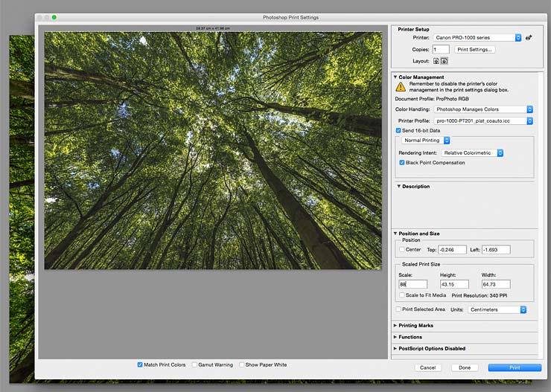Viewport: 551px width, 392px height.
Task: Click the Left position input field
Action: [496, 249]
